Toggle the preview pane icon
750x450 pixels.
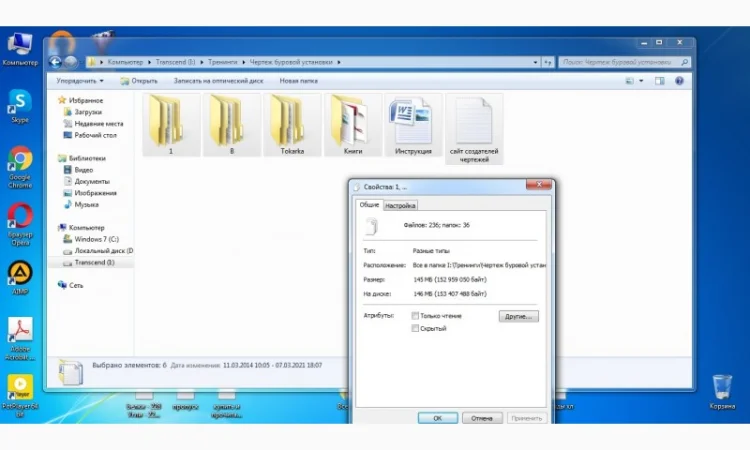pos(661,80)
